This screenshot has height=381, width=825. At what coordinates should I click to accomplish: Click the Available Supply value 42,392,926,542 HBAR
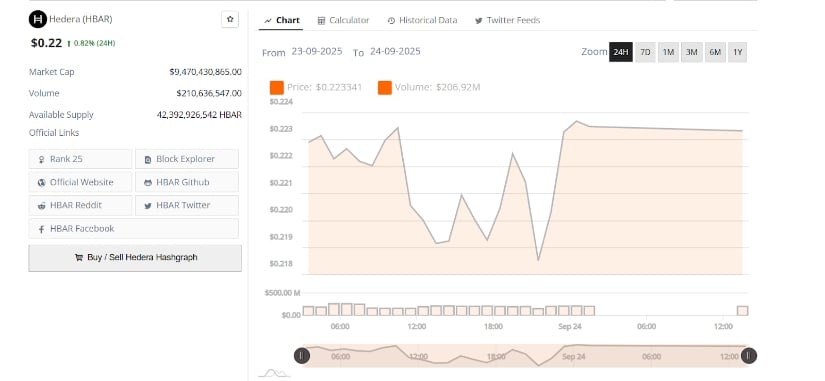199,115
